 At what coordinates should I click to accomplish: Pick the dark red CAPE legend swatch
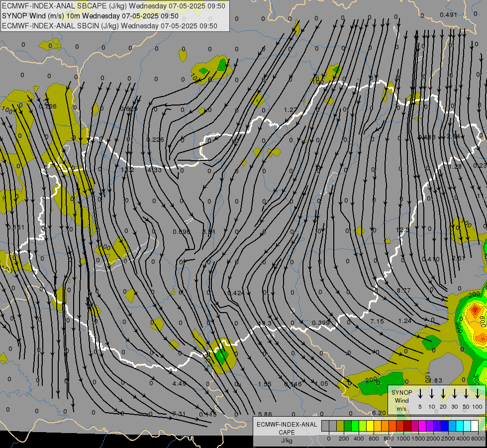407,426
